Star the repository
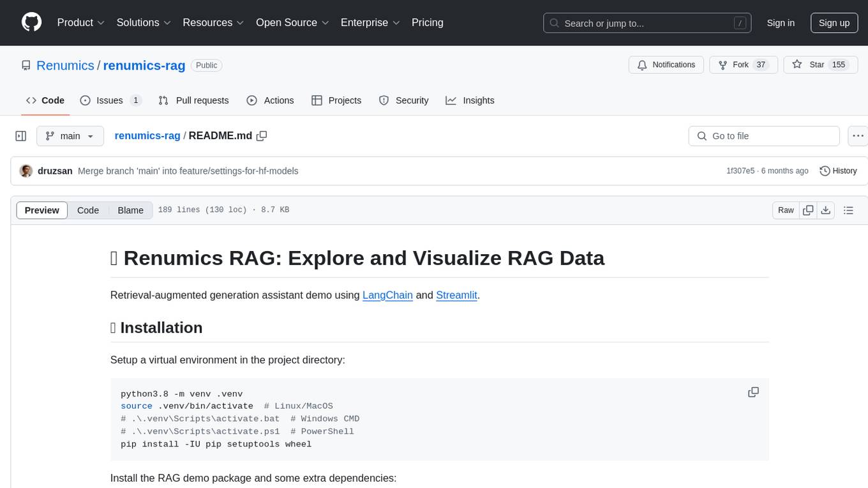The image size is (868, 488). coord(819,65)
